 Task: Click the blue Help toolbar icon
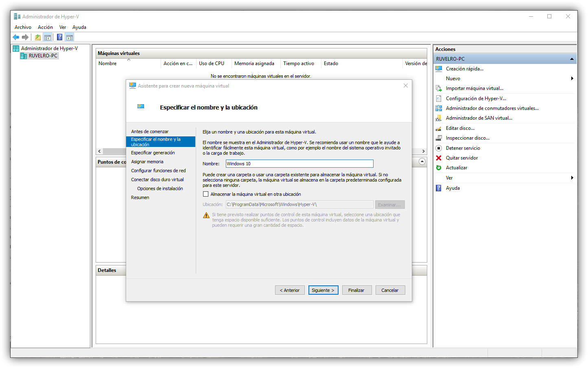(60, 37)
